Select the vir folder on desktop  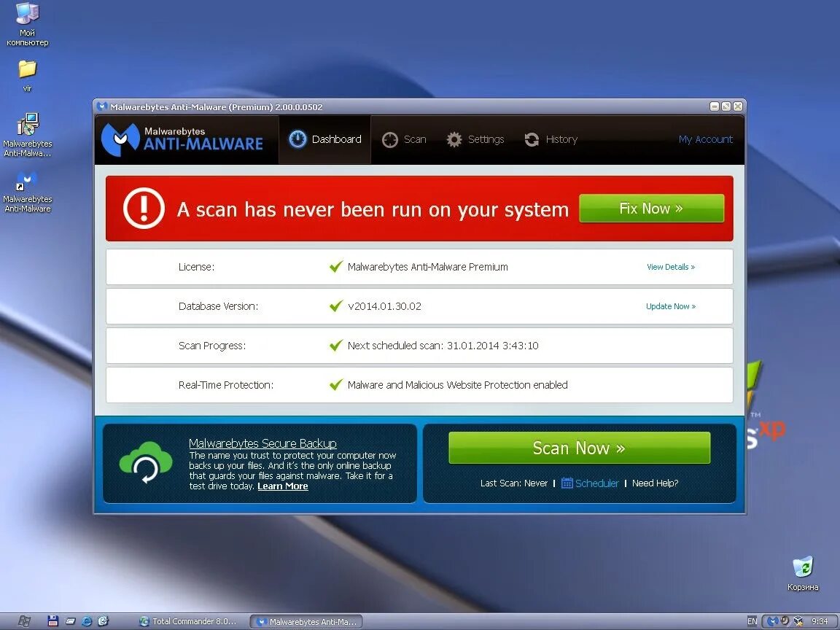point(27,76)
